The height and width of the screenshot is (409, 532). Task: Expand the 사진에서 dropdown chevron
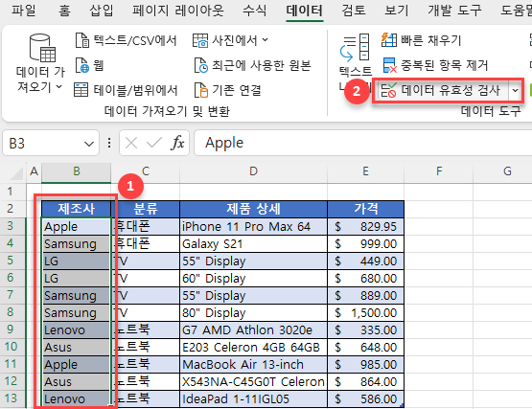point(265,40)
